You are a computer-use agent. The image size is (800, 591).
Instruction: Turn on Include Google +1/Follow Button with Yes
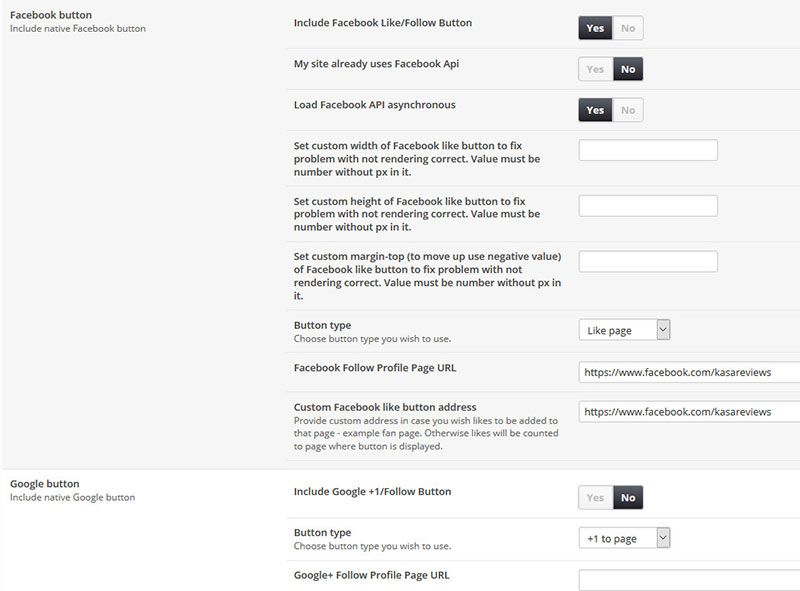(x=595, y=497)
